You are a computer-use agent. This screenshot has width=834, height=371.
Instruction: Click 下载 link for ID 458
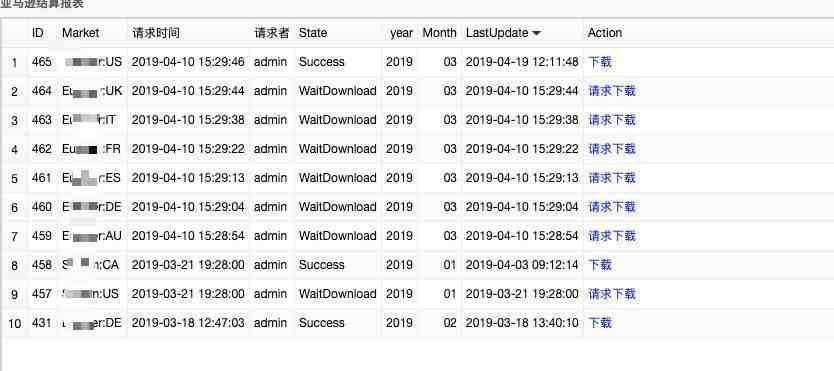point(600,265)
